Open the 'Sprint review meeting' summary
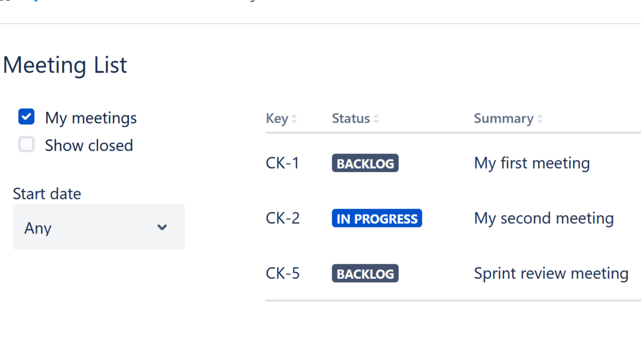The image size is (641, 364). coord(551,273)
